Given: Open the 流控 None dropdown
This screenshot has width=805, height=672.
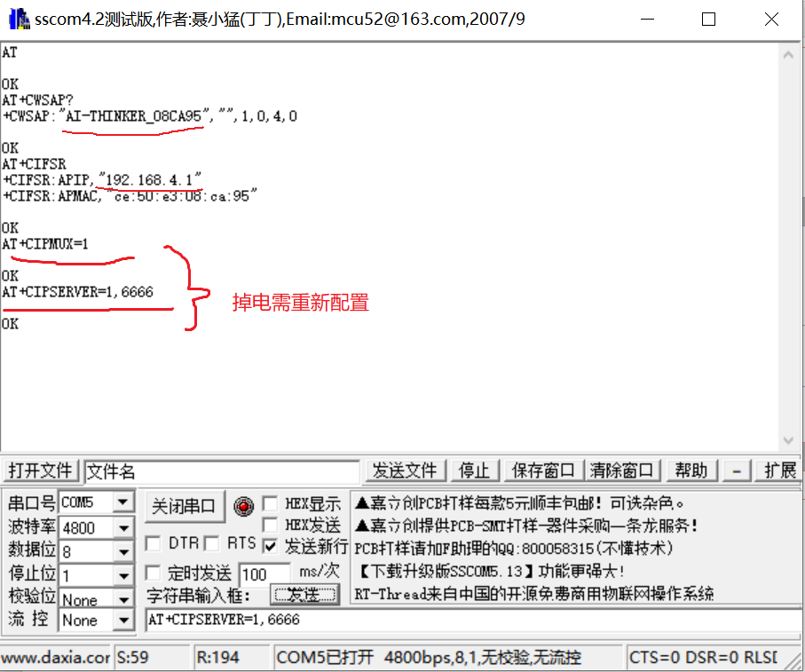Looking at the screenshot, I should [123, 621].
